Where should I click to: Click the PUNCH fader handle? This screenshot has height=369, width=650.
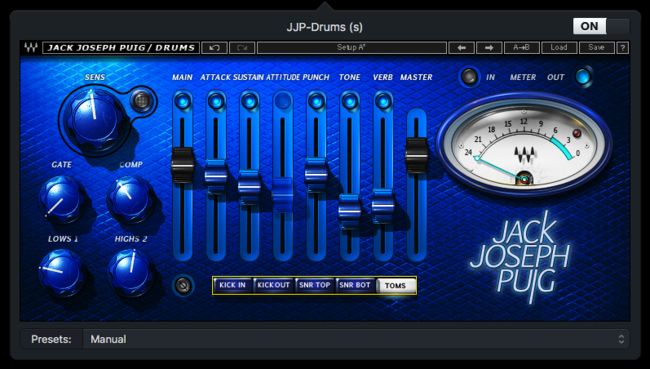316,174
